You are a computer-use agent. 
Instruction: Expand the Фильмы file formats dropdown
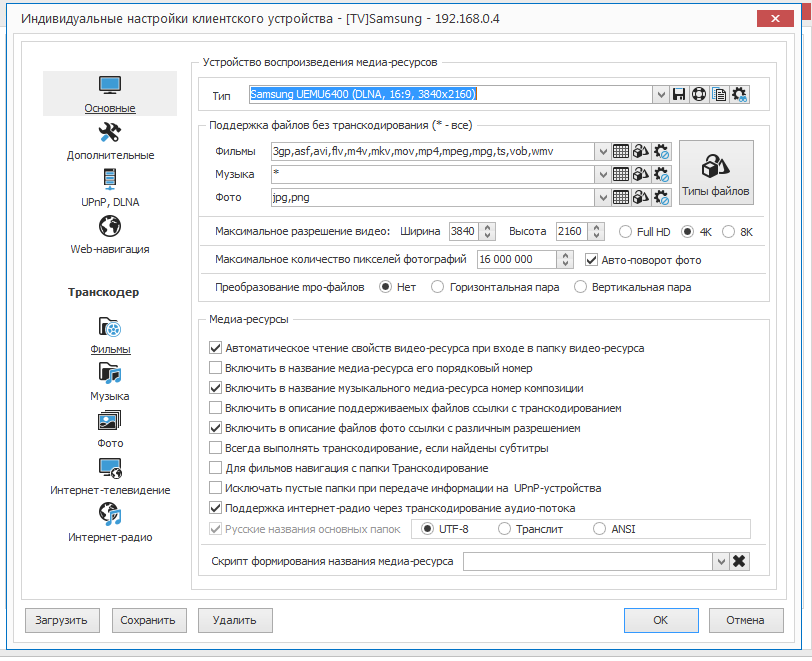tap(602, 151)
